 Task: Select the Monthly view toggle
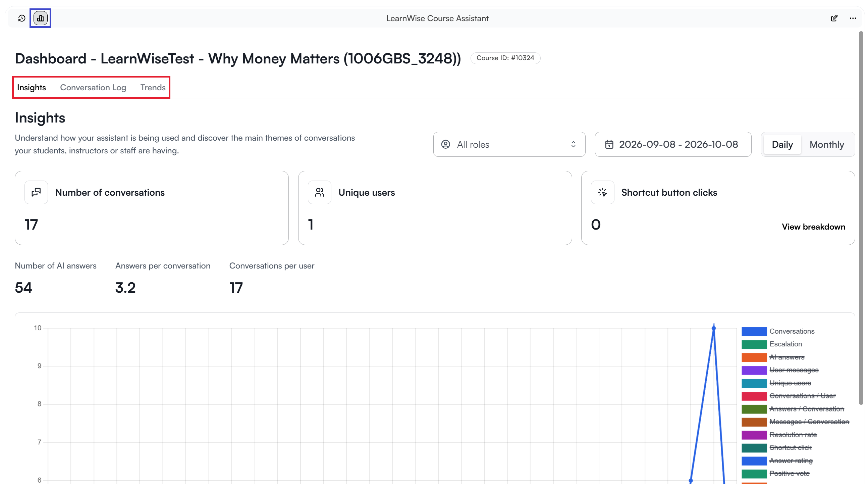tap(826, 144)
